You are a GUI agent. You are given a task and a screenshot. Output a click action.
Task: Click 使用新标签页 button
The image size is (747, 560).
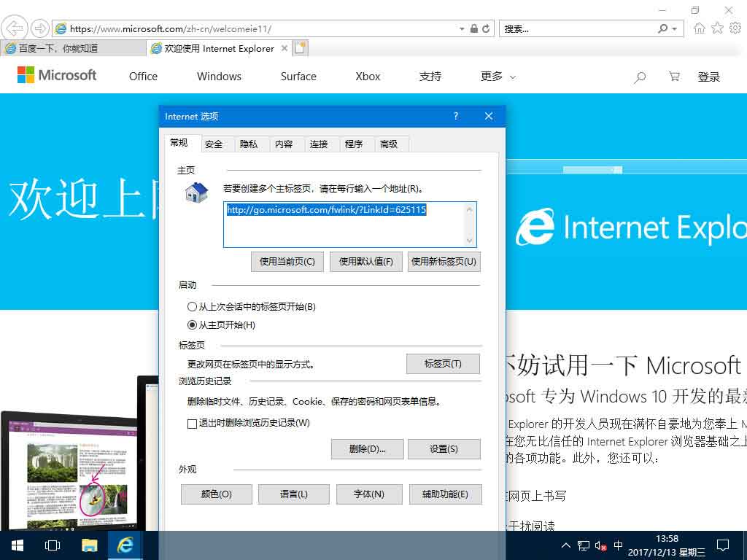coord(444,262)
